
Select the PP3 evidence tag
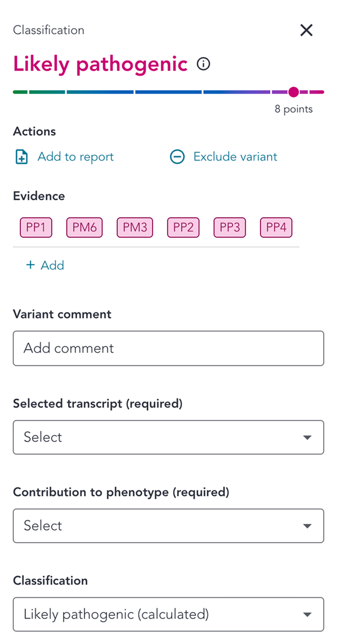coord(230,228)
